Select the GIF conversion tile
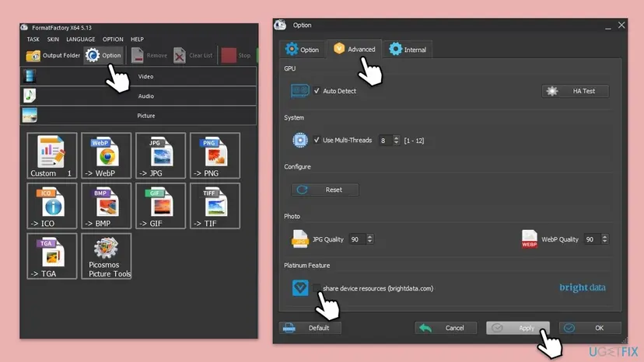This screenshot has height=362, width=644. [160, 206]
